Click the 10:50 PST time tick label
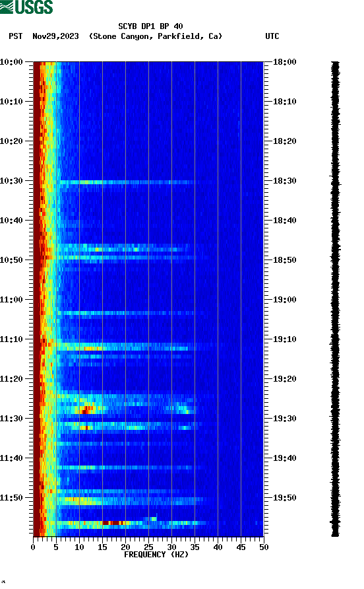Viewport: 364px width, 589px height. point(11,260)
